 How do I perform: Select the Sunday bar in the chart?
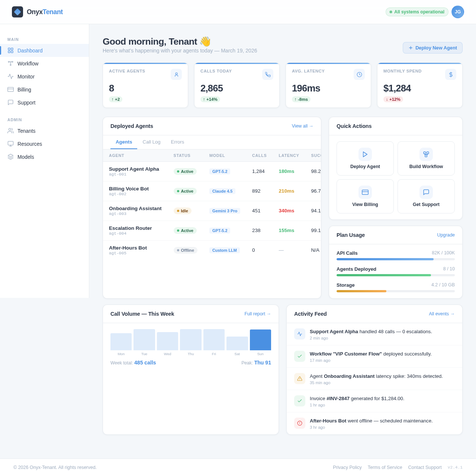tap(260, 340)
